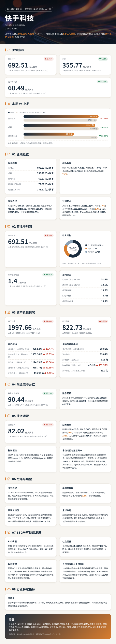The width and height of the screenshot is (116, 644).
Task: Click the 经调整EBITDA 133.52 亿人民币 row
Action: pyautogui.click(x=31, y=190)
